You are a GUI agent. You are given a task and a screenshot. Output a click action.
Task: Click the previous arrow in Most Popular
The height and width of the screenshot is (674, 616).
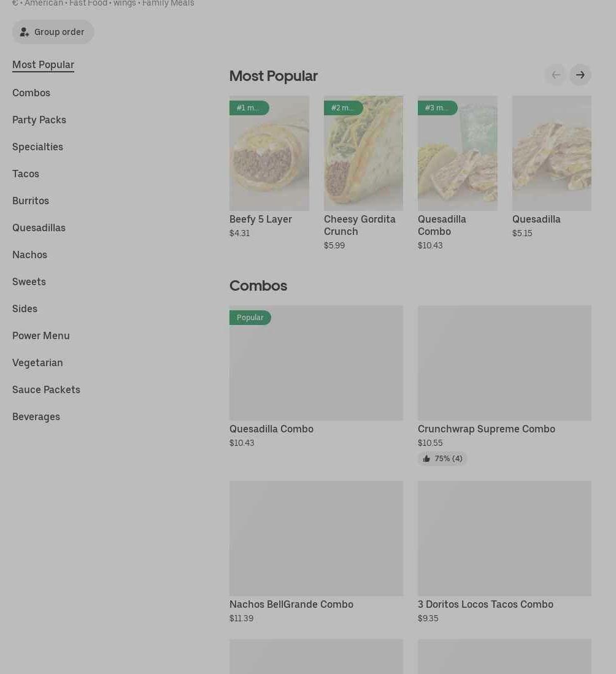555,75
